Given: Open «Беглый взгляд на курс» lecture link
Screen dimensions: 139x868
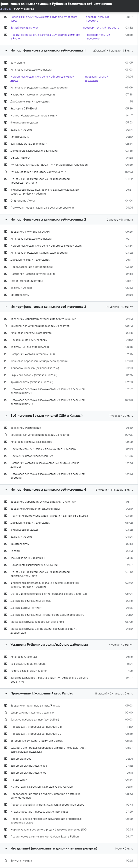Looking at the screenshot, I should click(24, 28).
